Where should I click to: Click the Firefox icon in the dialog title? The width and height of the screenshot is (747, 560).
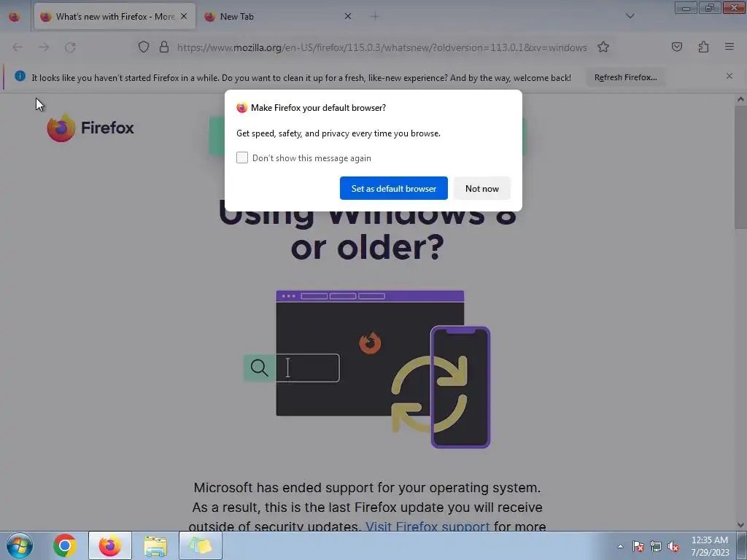pos(242,108)
